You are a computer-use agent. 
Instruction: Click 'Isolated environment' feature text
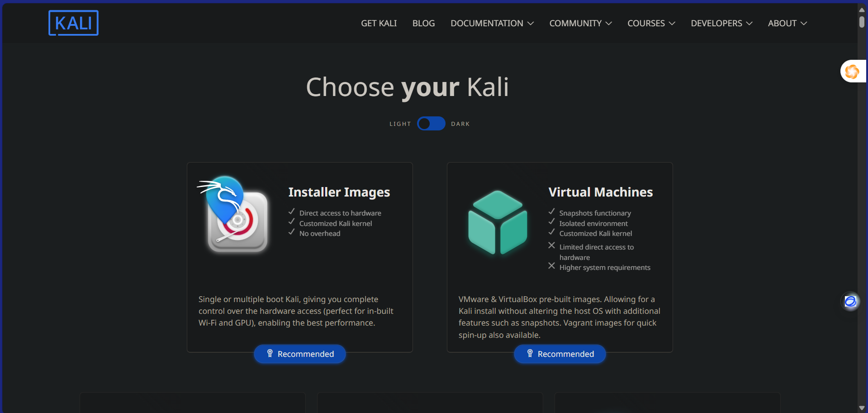pyautogui.click(x=593, y=223)
